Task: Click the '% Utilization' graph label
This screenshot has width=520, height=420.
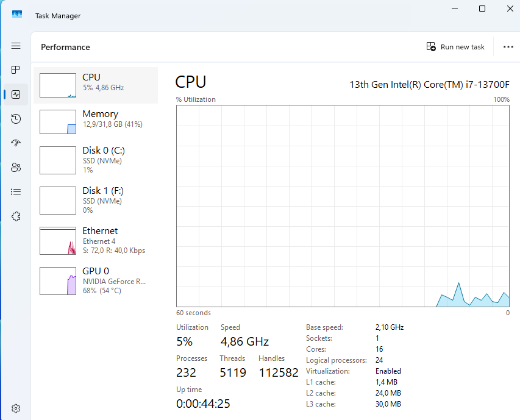Action: 196,99
